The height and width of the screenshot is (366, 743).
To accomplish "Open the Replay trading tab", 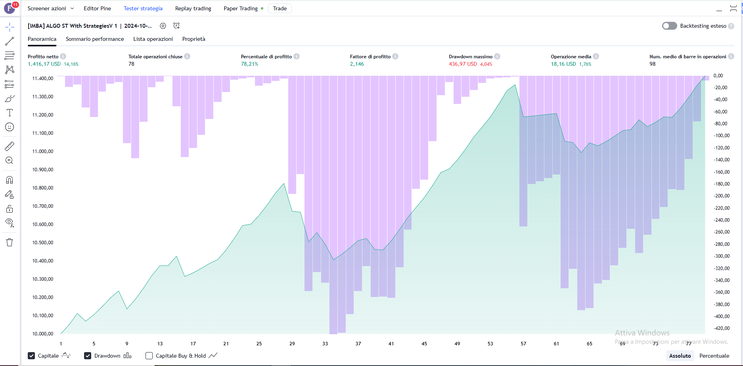I will pos(193,9).
